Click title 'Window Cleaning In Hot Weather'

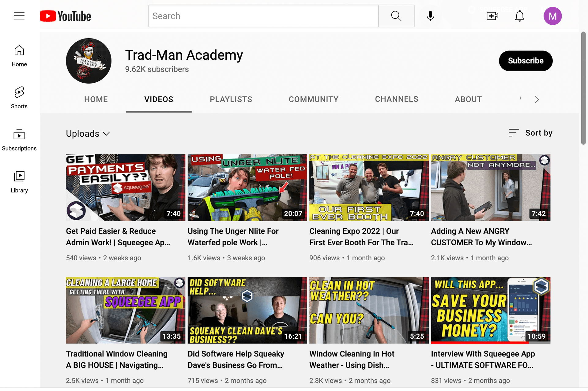pyautogui.click(x=352, y=359)
